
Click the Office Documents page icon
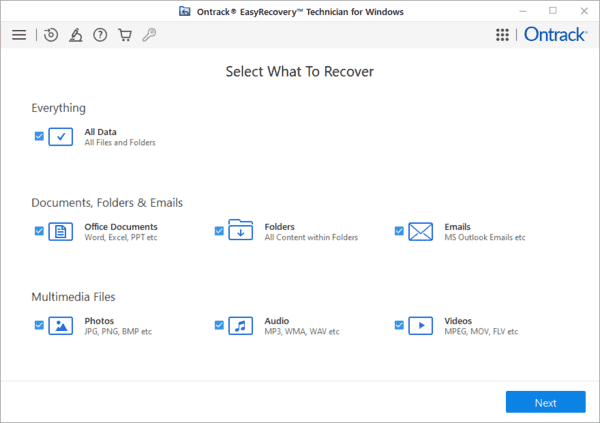tap(61, 231)
